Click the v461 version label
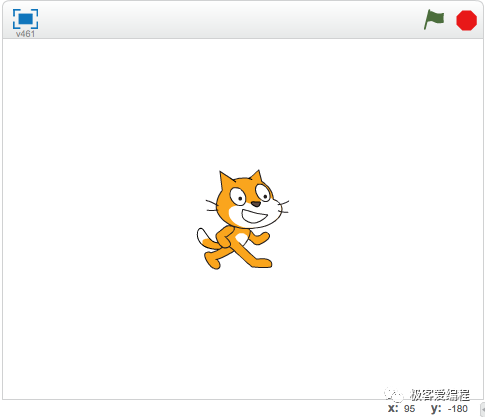Screen dimensions: 485x417 pos(25,34)
